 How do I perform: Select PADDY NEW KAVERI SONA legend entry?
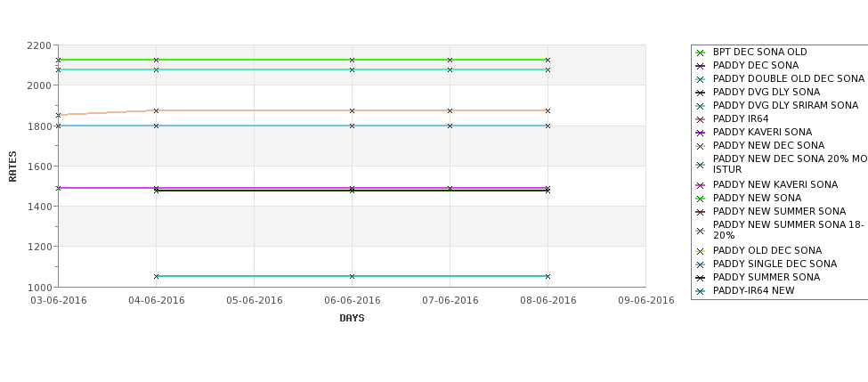pyautogui.click(x=775, y=184)
